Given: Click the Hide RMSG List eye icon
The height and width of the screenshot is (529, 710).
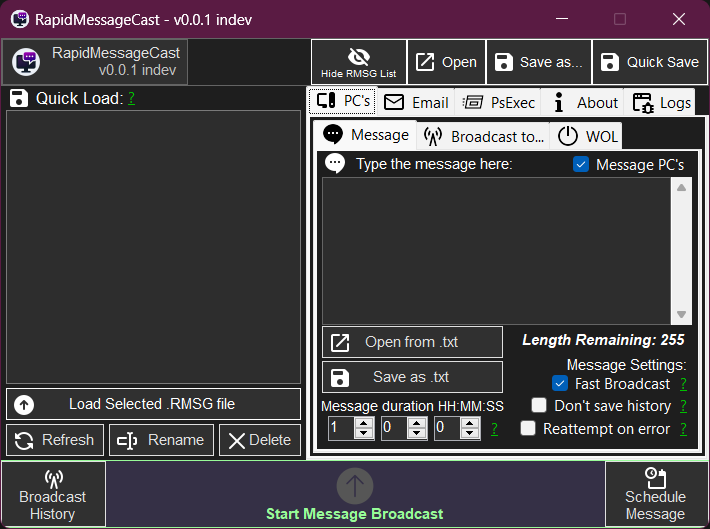Looking at the screenshot, I should (x=358, y=56).
